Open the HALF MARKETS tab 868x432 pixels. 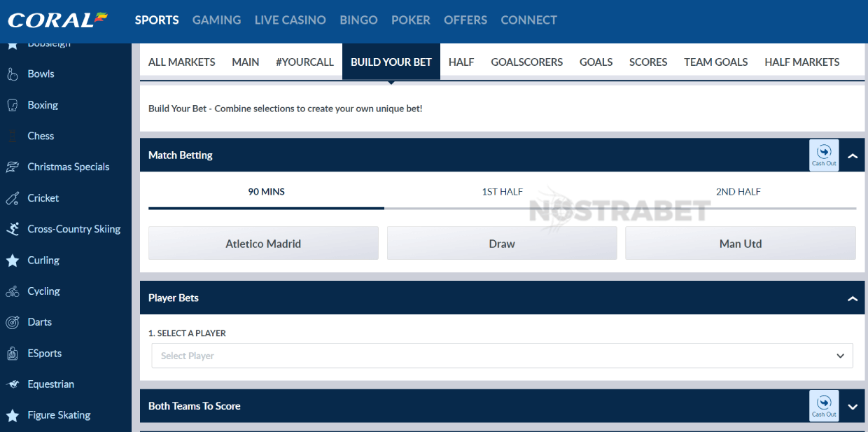pos(802,62)
